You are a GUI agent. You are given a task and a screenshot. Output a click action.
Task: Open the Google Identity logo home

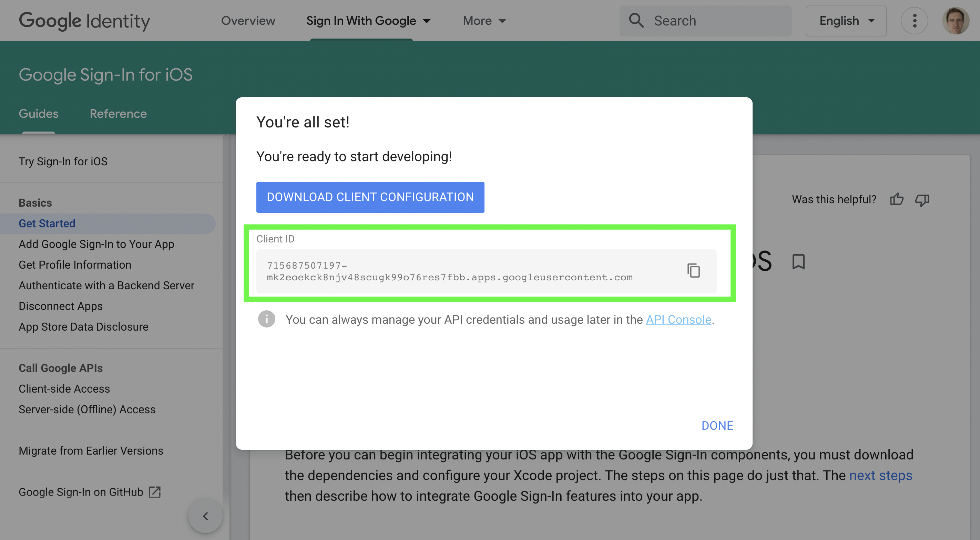84,21
